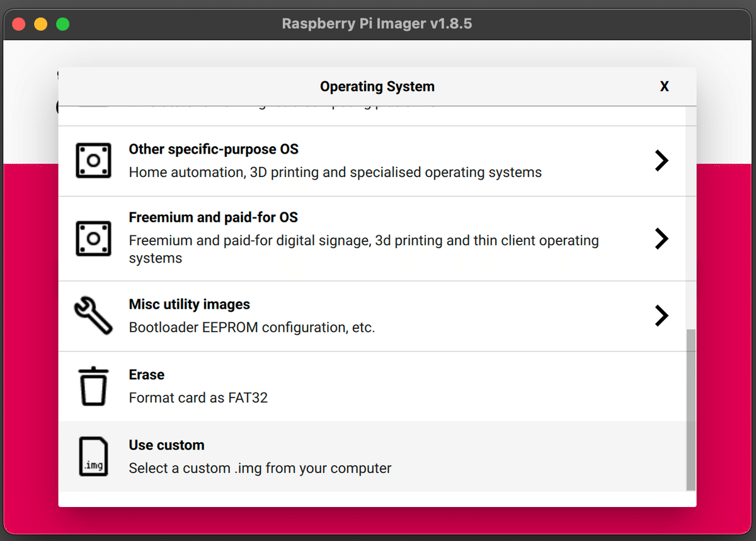Click 'Bootloader EEPROM configuration, etc.' description
The height and width of the screenshot is (541, 756).
point(252,327)
